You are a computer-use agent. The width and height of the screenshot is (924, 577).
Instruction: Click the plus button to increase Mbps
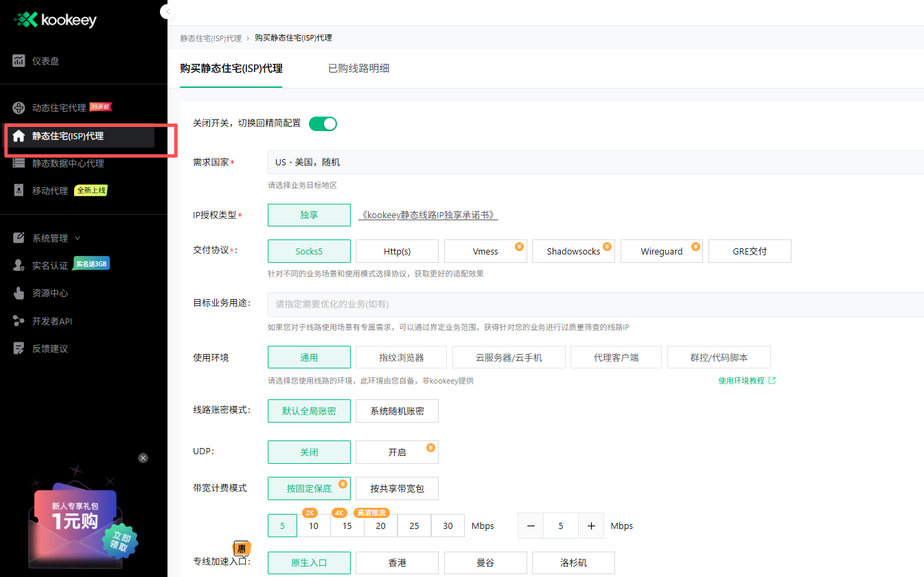tap(591, 526)
